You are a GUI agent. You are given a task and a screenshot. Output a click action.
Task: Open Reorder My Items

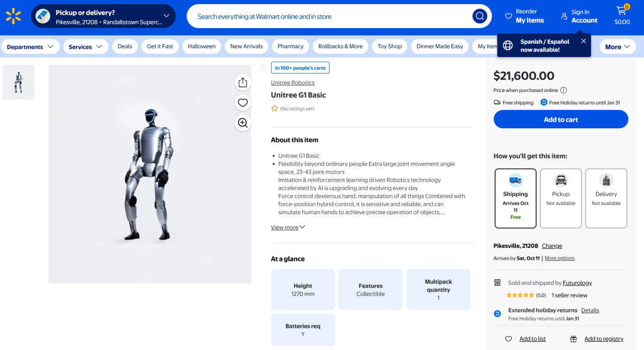525,16
